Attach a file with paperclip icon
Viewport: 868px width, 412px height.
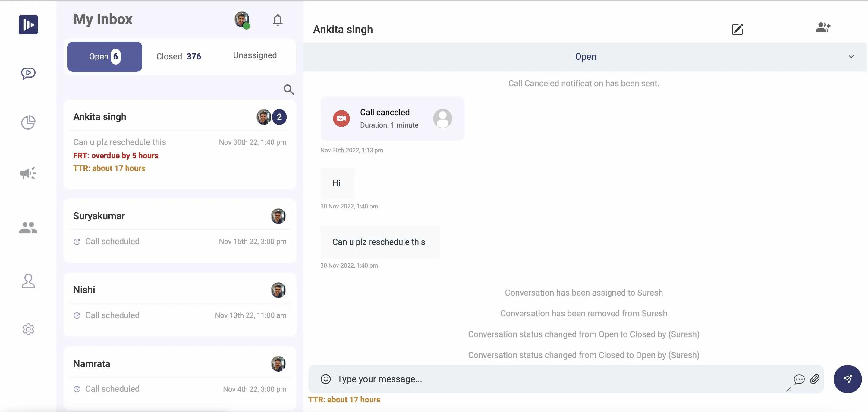click(x=815, y=379)
